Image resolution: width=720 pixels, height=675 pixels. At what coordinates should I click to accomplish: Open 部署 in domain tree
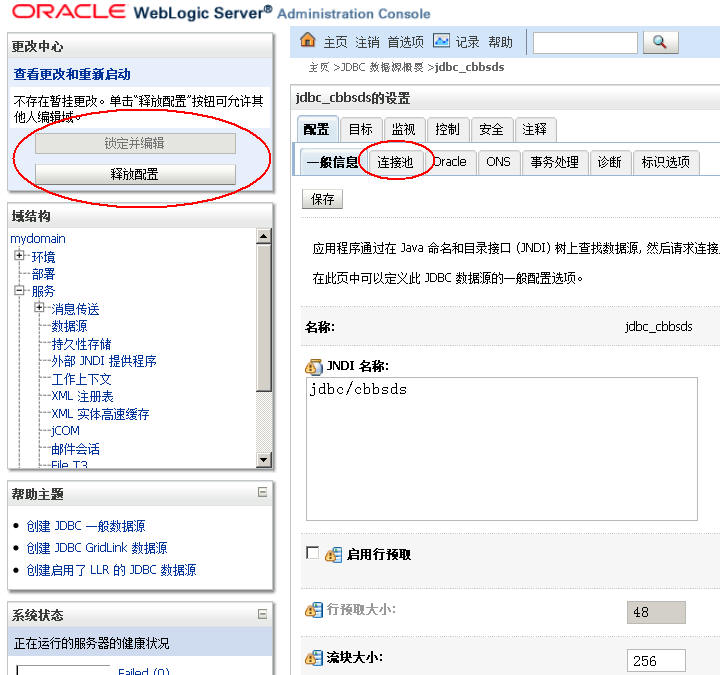tap(43, 274)
